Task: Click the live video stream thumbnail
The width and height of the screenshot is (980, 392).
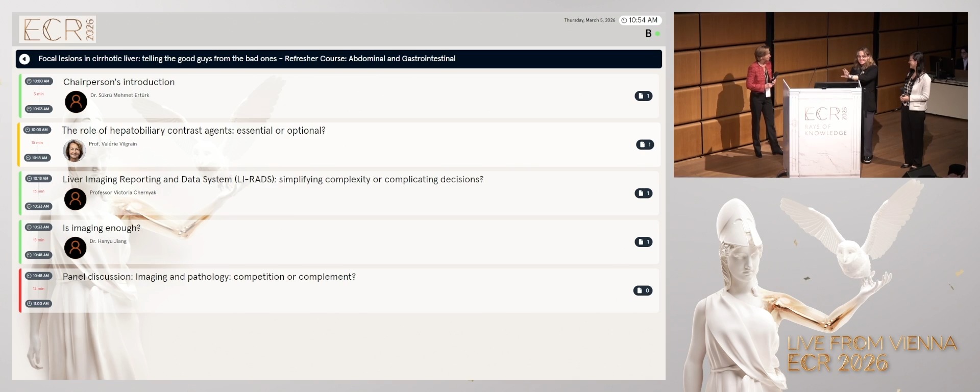Action: 820,95
